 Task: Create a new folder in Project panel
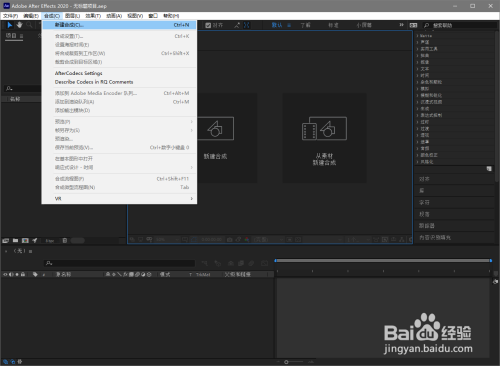[15, 240]
